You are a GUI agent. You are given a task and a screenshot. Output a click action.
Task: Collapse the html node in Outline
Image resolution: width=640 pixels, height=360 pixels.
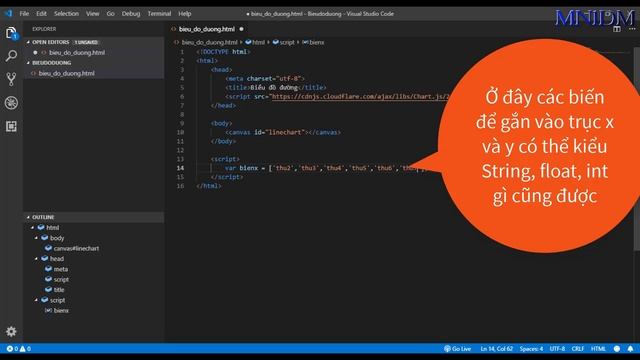(x=33, y=227)
